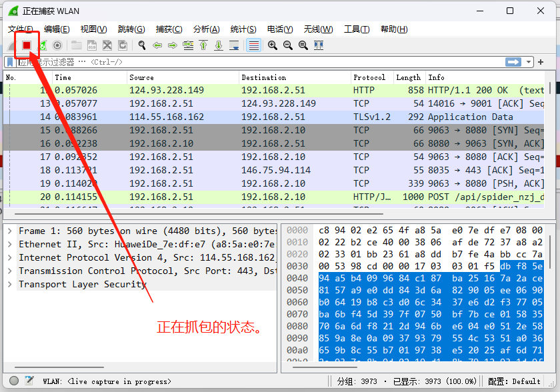Click the expert information circle in status bar
This screenshot has width=560, height=392.
tap(14, 381)
